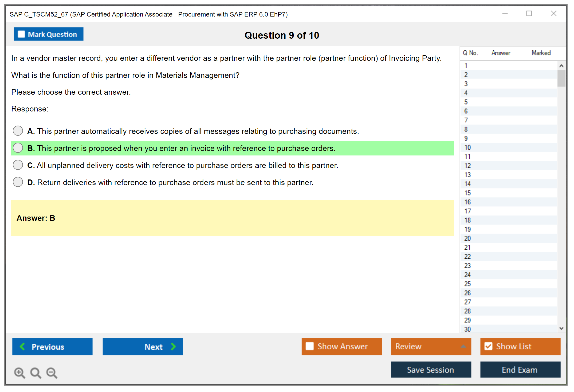Click the reset zoom magnifier icon
This screenshot has height=392, width=574.
[36, 372]
